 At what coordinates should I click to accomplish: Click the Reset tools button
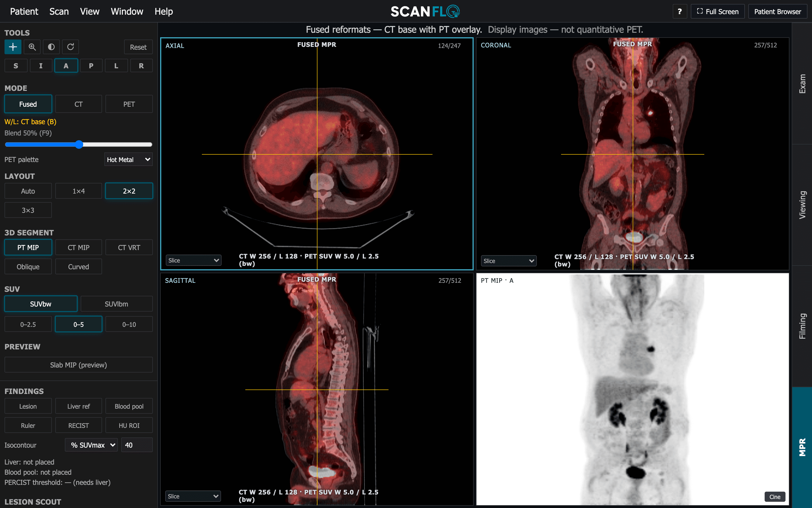tap(138, 47)
